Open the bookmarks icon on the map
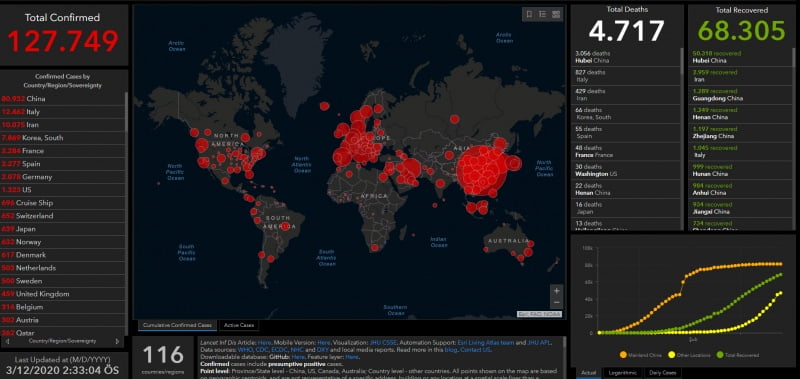The height and width of the screenshot is (379, 800). [x=529, y=14]
